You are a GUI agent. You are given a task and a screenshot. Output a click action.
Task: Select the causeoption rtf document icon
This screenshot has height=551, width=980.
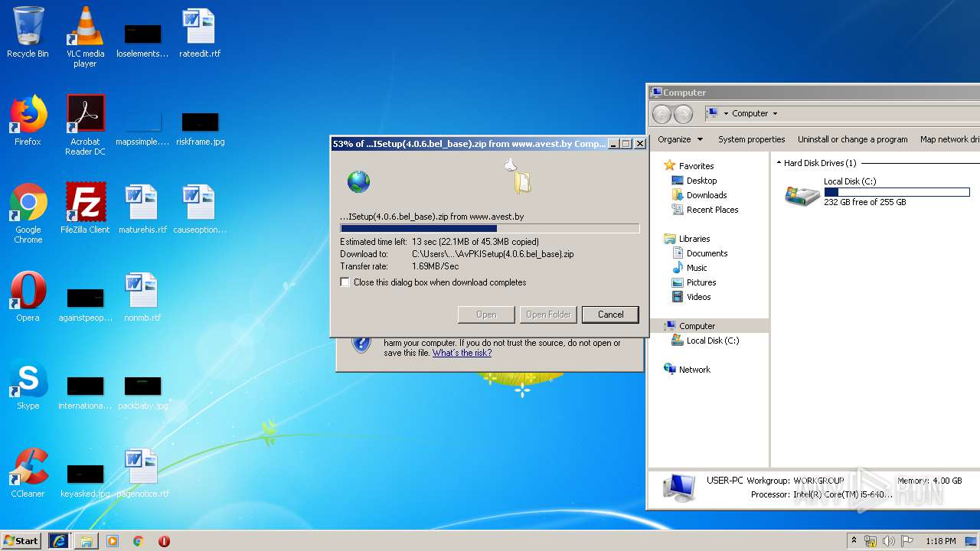[x=200, y=208]
